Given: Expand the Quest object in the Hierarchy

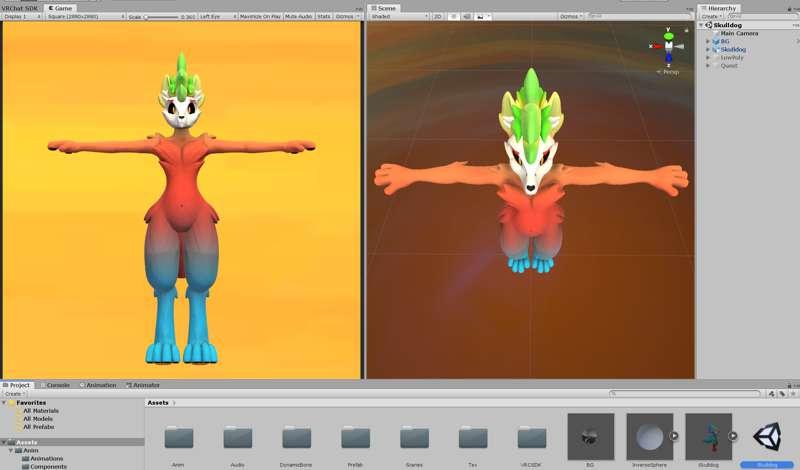Looking at the screenshot, I should click(x=708, y=66).
